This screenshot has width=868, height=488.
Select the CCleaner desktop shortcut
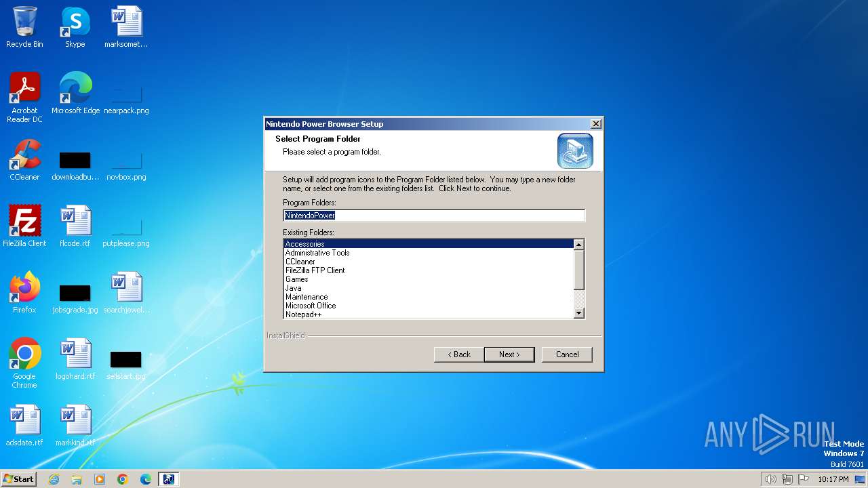pyautogui.click(x=24, y=160)
